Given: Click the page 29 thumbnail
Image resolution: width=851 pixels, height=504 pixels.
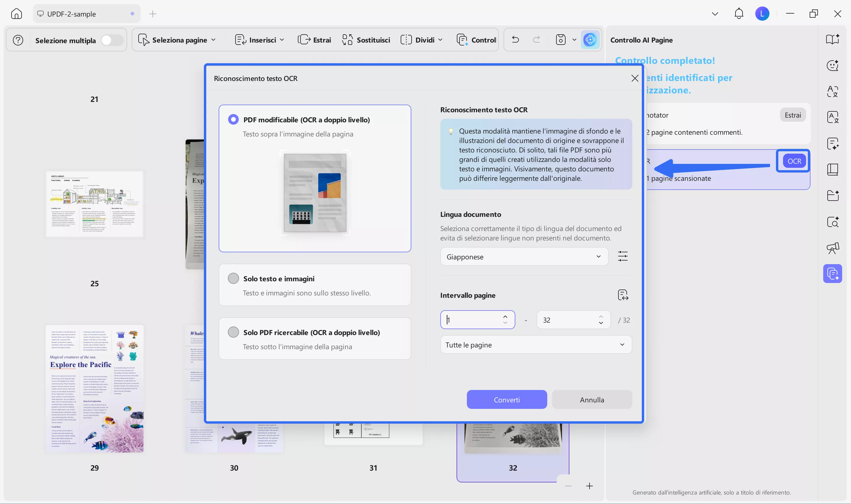Looking at the screenshot, I should (94, 389).
